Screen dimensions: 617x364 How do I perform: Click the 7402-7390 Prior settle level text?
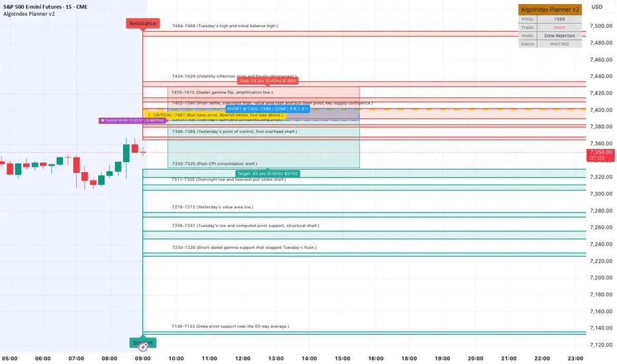pyautogui.click(x=272, y=103)
